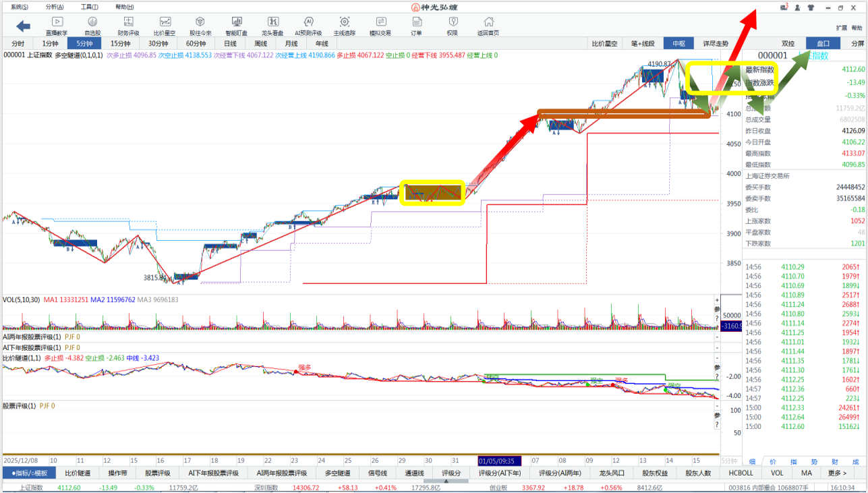Click the 扩展 button
Viewport: 868px width, 493px height.
[x=841, y=28]
